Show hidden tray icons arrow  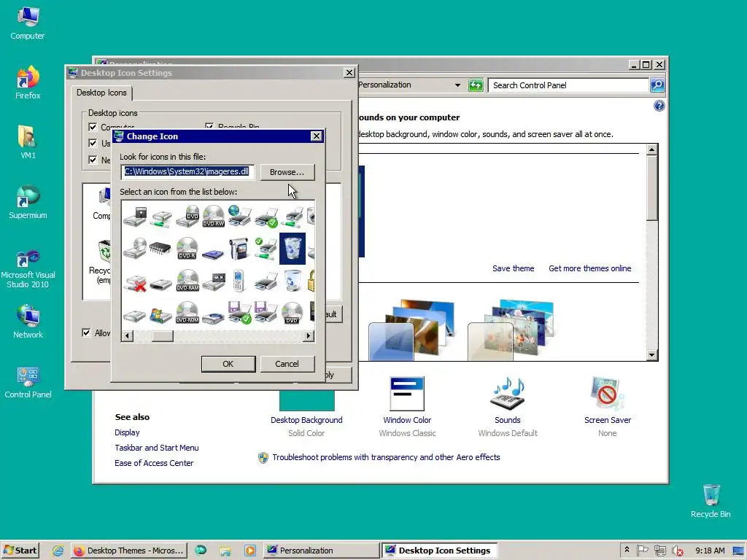(627, 550)
